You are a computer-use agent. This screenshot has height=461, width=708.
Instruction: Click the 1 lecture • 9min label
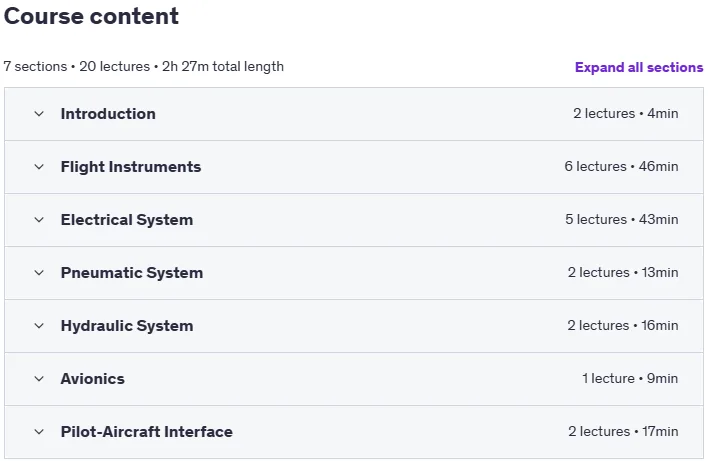click(630, 378)
